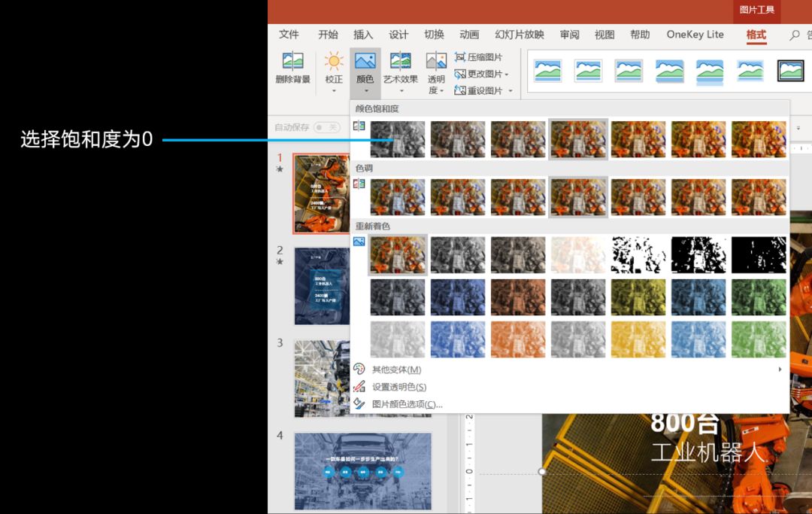Screen dimensions: 812x514
Task: Toggle the AutoSave (自动保存) switch
Action: [x=327, y=127]
